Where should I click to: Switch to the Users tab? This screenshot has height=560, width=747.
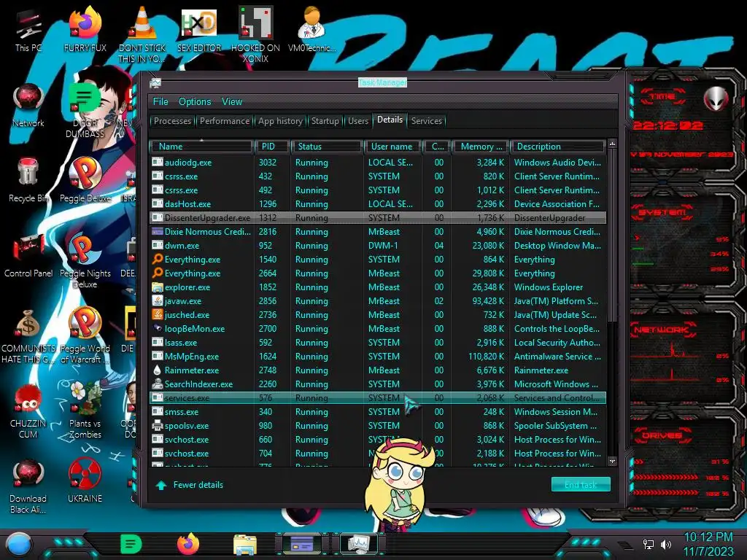[x=358, y=121]
